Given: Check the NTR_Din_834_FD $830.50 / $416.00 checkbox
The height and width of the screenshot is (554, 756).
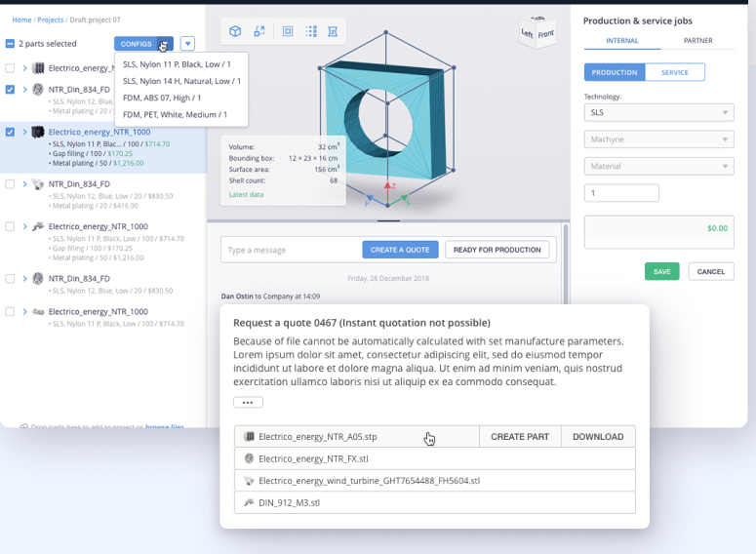Looking at the screenshot, I should click(10, 183).
